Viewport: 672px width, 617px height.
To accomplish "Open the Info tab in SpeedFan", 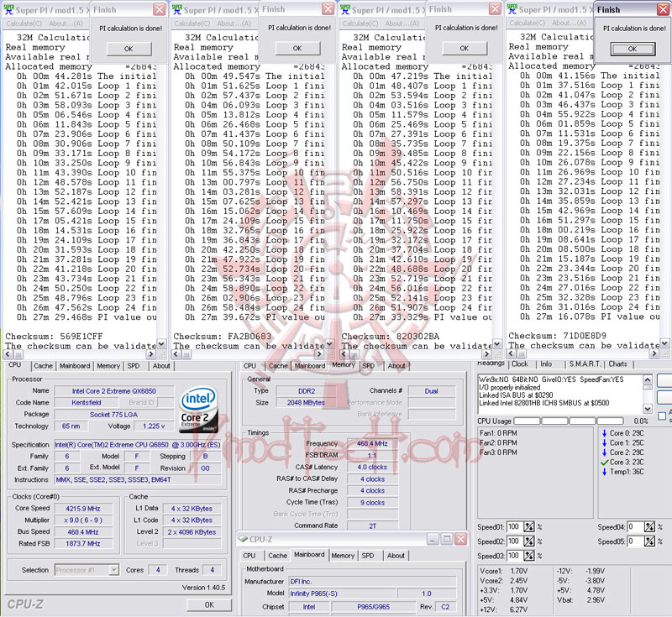I will point(546,364).
